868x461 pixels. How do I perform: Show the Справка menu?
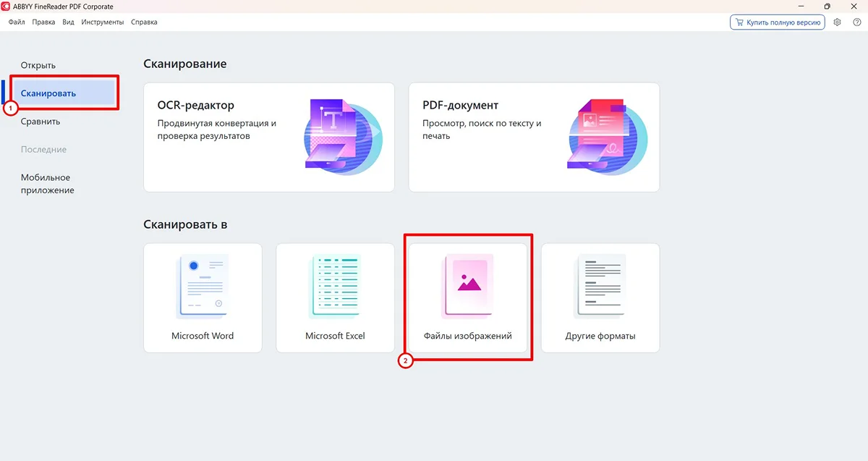[x=144, y=22]
